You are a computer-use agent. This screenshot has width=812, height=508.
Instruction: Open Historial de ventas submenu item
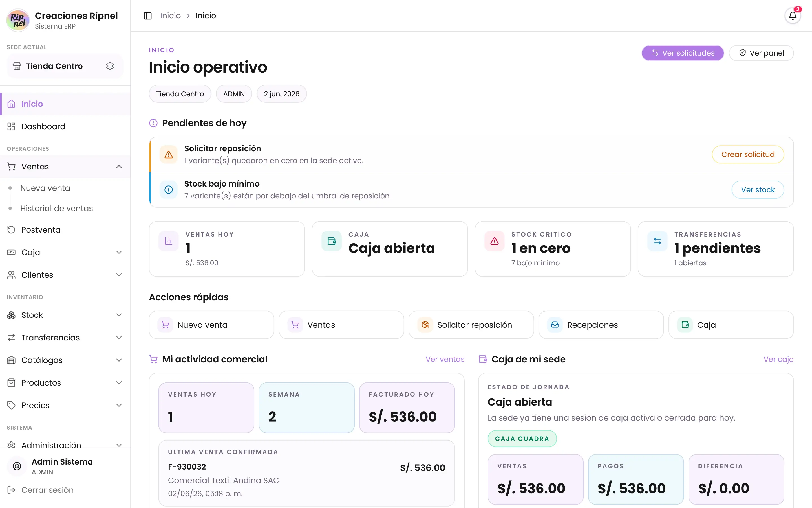pyautogui.click(x=56, y=208)
